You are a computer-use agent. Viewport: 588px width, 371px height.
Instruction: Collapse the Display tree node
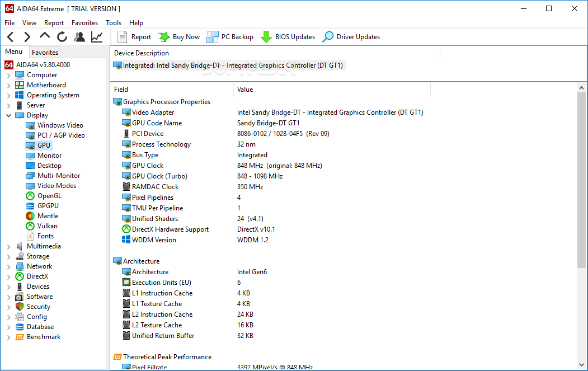point(8,115)
